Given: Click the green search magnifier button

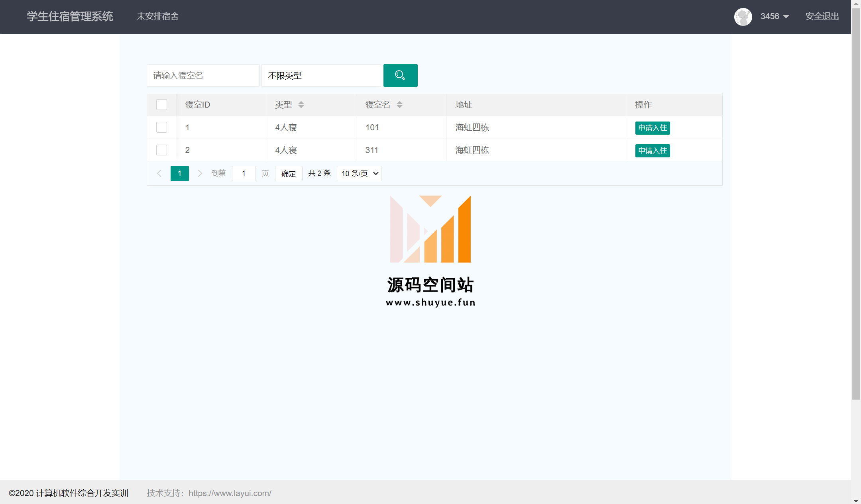Looking at the screenshot, I should pos(400,75).
